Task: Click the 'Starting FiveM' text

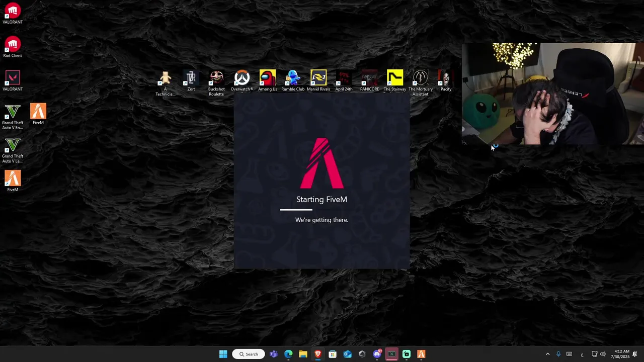Action: (x=321, y=200)
